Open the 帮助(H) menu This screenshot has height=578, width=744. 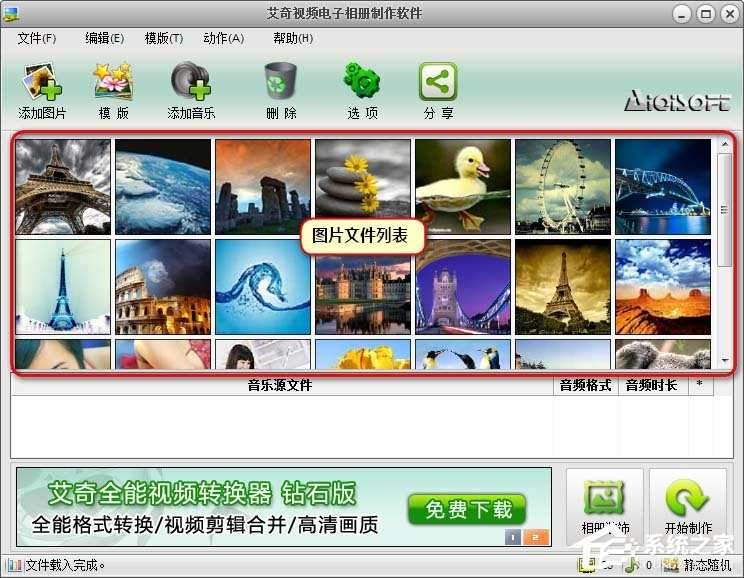(x=292, y=38)
